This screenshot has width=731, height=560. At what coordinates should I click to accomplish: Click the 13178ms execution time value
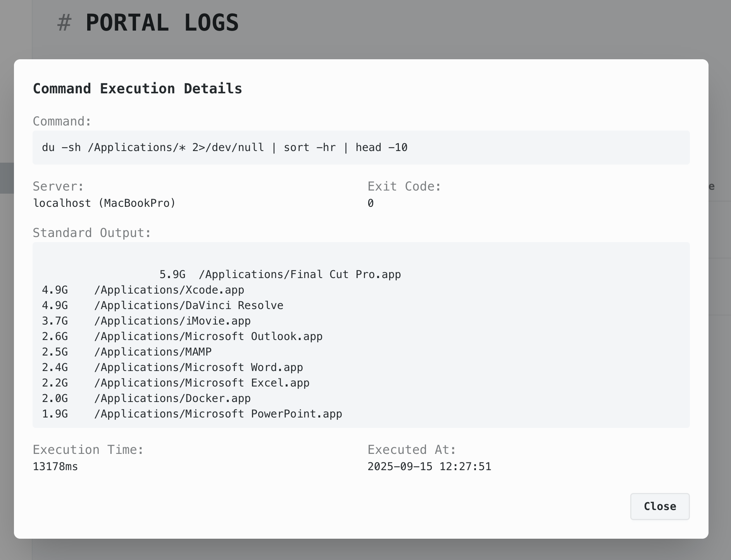tap(55, 467)
